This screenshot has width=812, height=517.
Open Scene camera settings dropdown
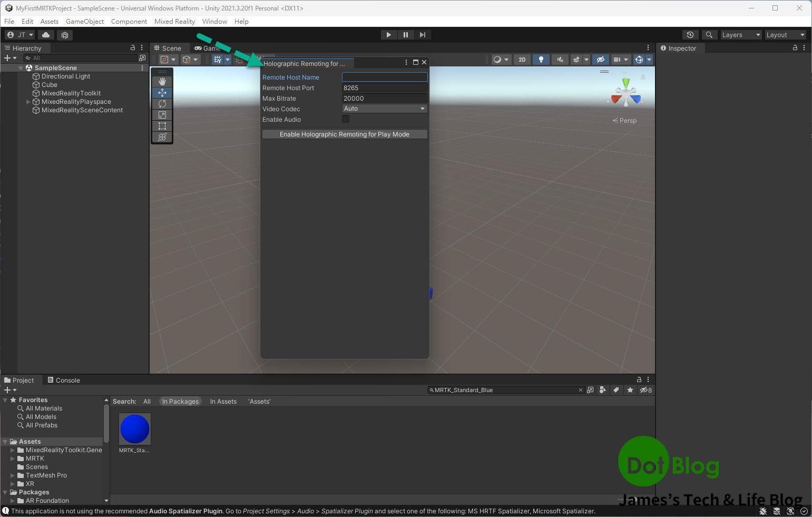pyautogui.click(x=621, y=60)
